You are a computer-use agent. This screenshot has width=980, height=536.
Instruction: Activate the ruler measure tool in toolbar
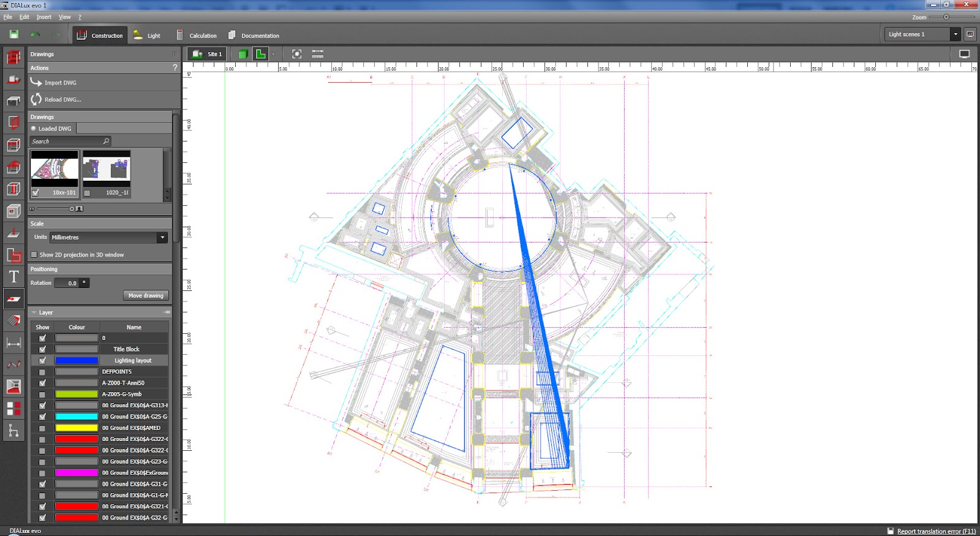317,54
